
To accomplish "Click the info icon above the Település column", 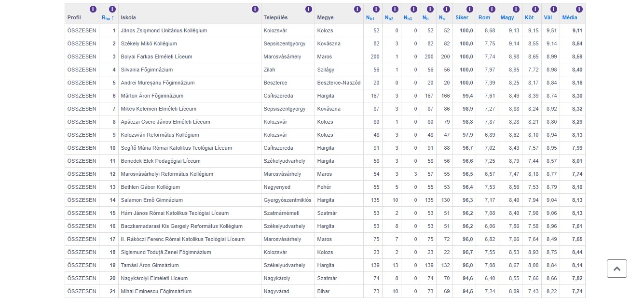I will tap(309, 9).
